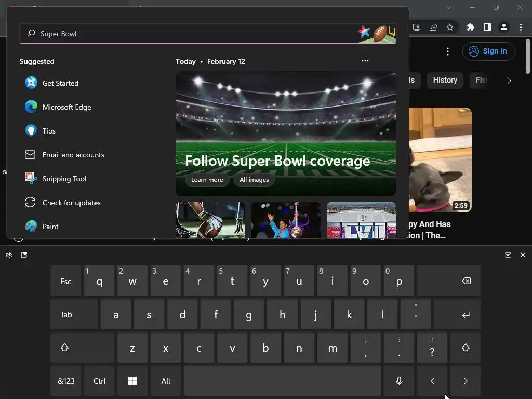The height and width of the screenshot is (399, 532).
Task: Open the dog video thumbnail with 2:59 duration
Action: point(440,160)
